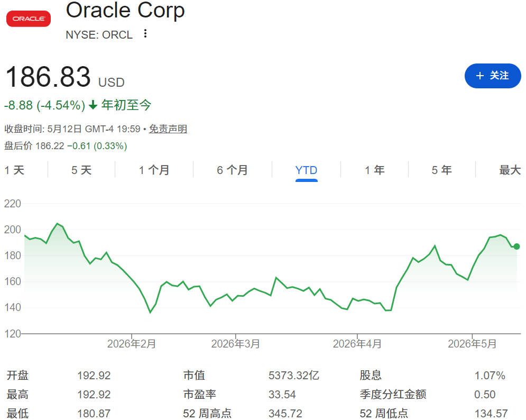Click the 5373.32亿 market cap value
Viewport: 526px width, 420px height.
pyautogui.click(x=294, y=376)
